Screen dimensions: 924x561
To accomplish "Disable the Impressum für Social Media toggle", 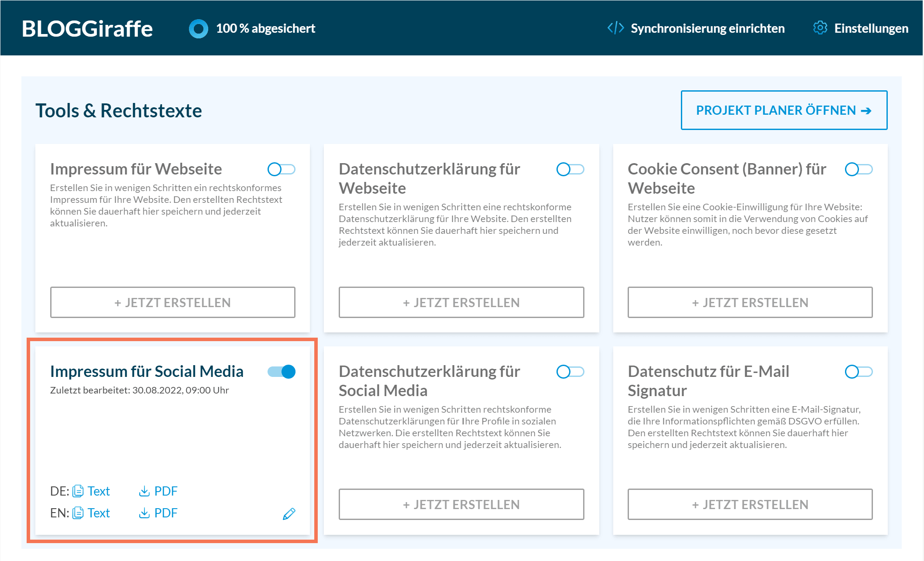I will click(x=282, y=372).
